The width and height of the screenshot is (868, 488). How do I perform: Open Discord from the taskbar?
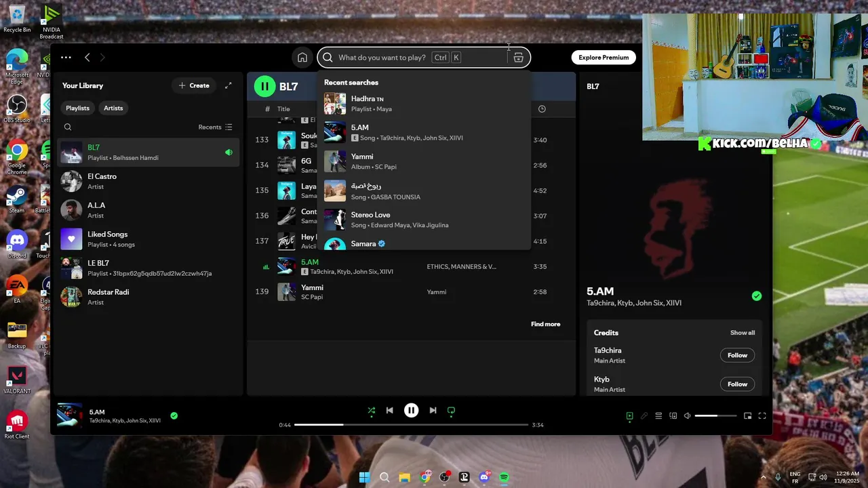pyautogui.click(x=484, y=477)
